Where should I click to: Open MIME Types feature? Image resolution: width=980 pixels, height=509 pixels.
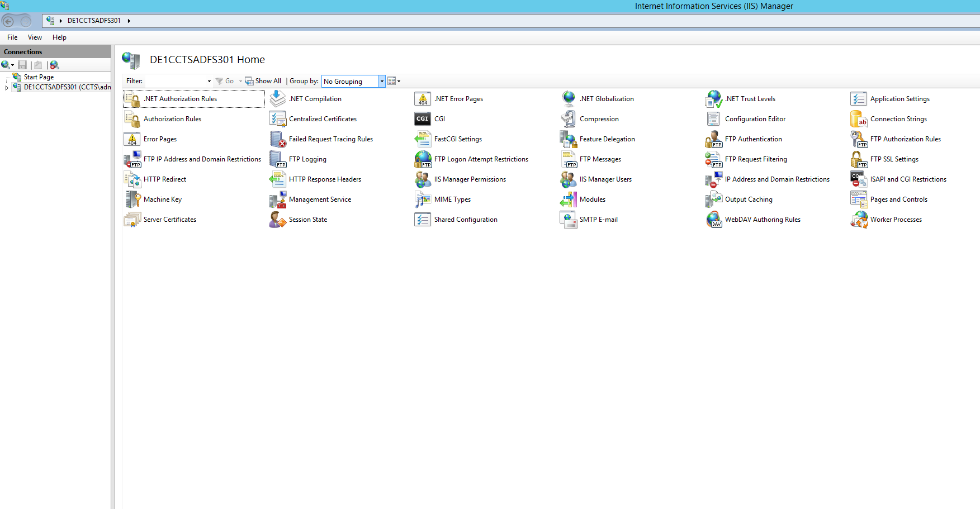443,199
